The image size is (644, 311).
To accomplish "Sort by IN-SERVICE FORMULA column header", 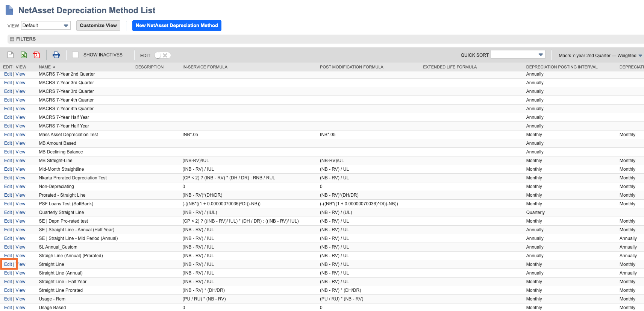I will click(205, 67).
